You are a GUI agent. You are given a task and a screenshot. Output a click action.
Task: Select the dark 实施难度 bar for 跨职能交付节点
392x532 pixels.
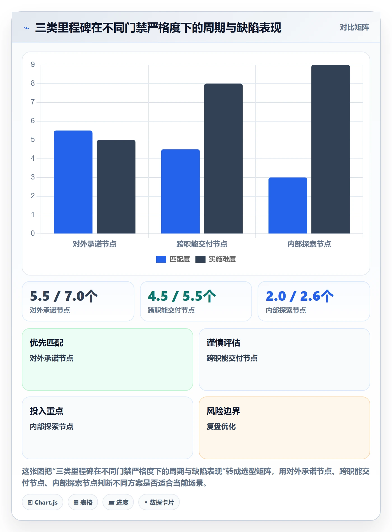click(x=223, y=158)
